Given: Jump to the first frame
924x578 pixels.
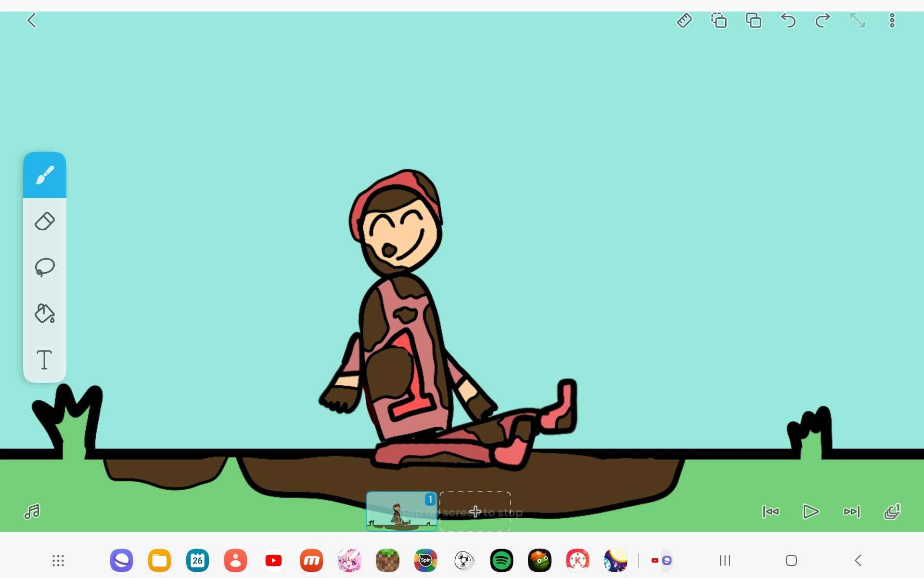Looking at the screenshot, I should 770,512.
